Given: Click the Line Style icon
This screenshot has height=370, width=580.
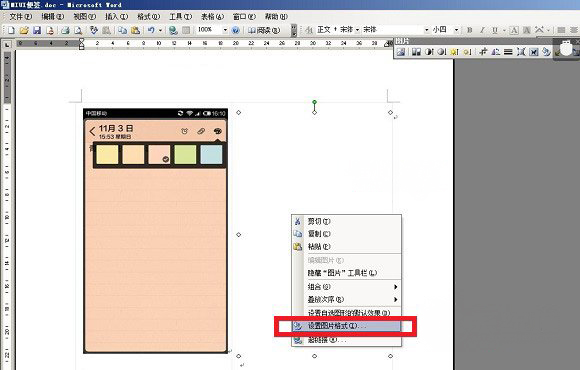Looking at the screenshot, I should click(x=508, y=52).
